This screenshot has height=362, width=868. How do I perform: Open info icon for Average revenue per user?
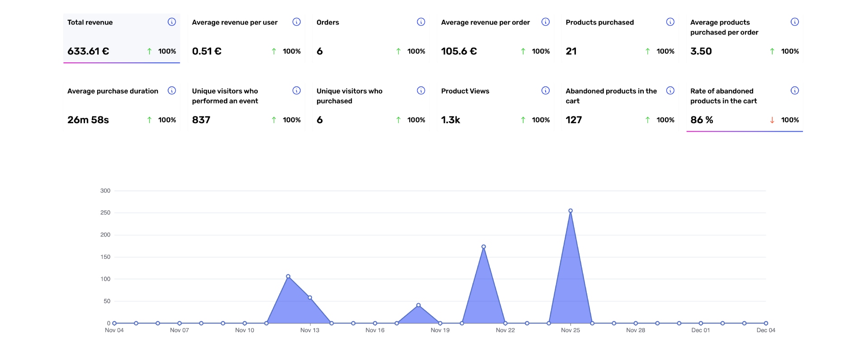tap(297, 22)
